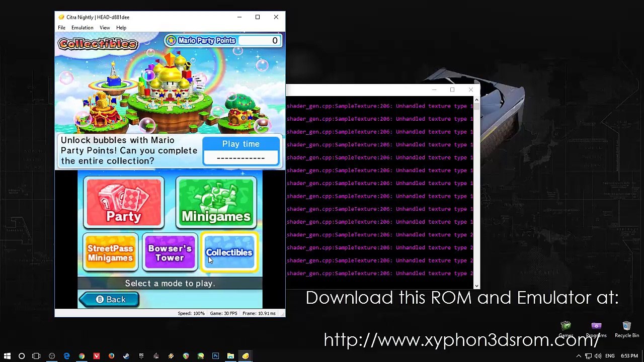The image size is (644, 362).
Task: Open the Help menu in Citra
Action: pos(121,28)
